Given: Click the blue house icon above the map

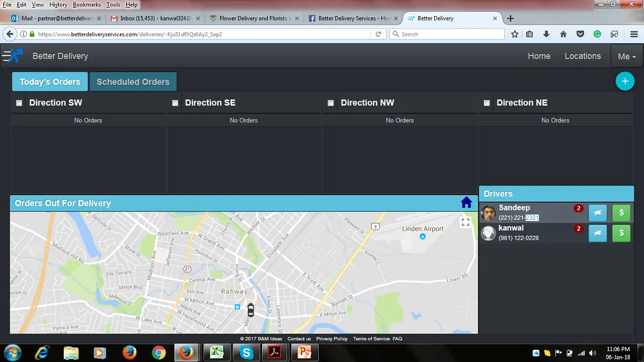Looking at the screenshot, I should (x=467, y=203).
